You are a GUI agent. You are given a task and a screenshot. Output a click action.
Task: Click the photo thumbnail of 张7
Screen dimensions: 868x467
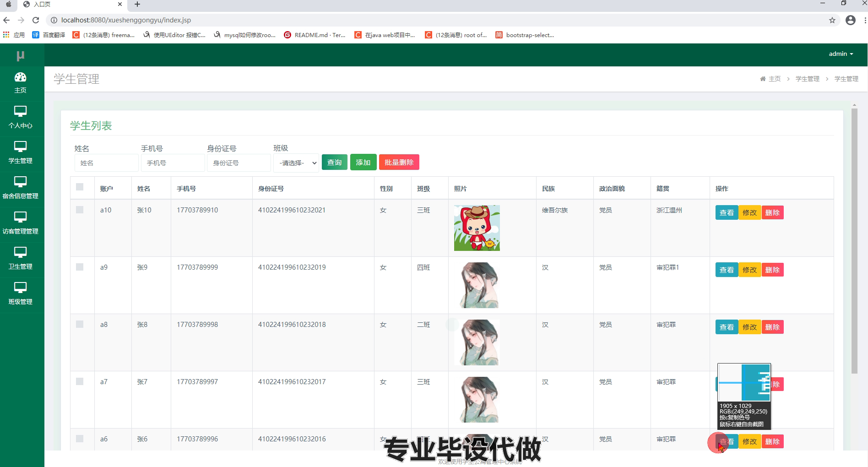click(x=477, y=399)
